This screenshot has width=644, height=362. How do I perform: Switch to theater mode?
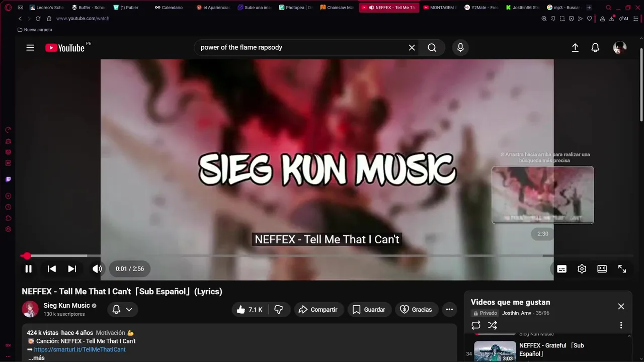(602, 269)
